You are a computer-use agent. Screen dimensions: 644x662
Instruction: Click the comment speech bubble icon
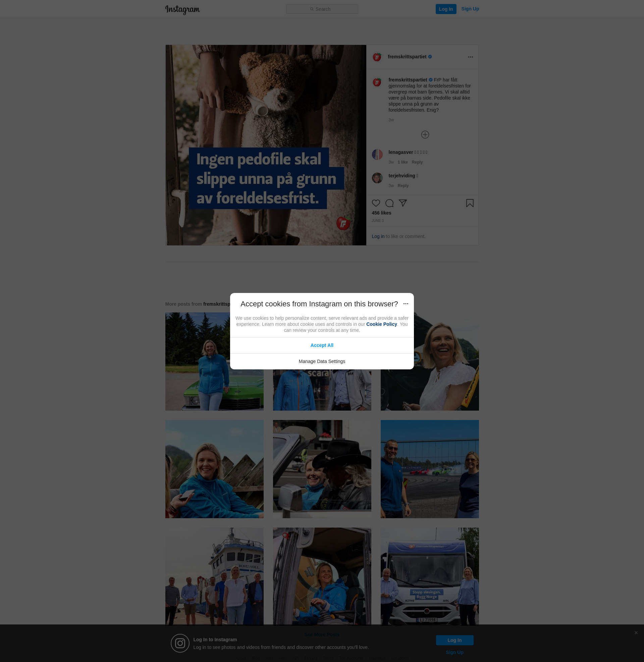389,203
